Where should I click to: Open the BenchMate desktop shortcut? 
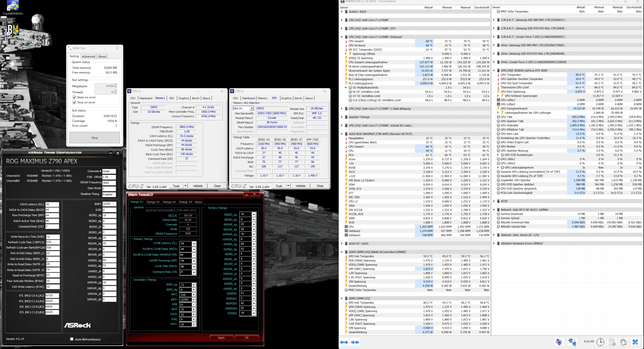coord(13,32)
